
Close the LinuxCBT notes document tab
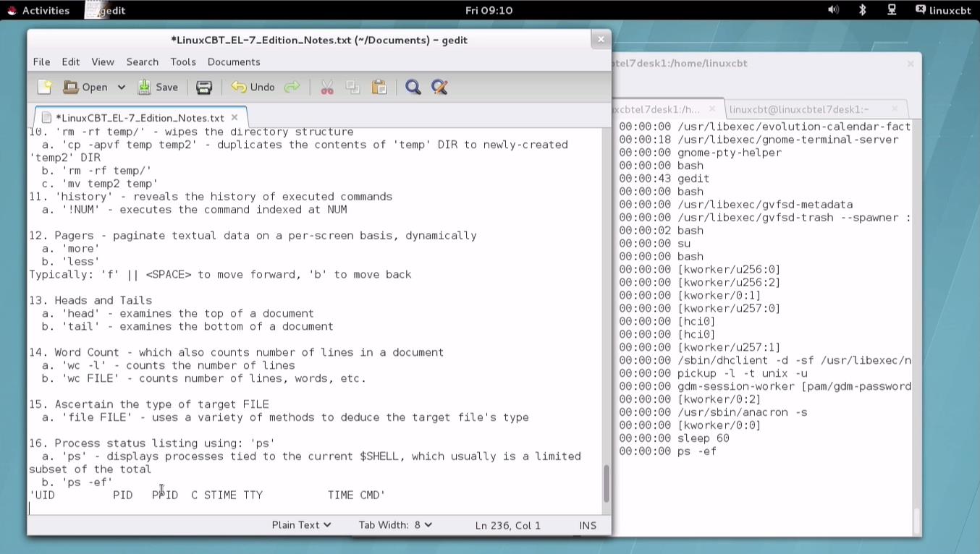(235, 117)
